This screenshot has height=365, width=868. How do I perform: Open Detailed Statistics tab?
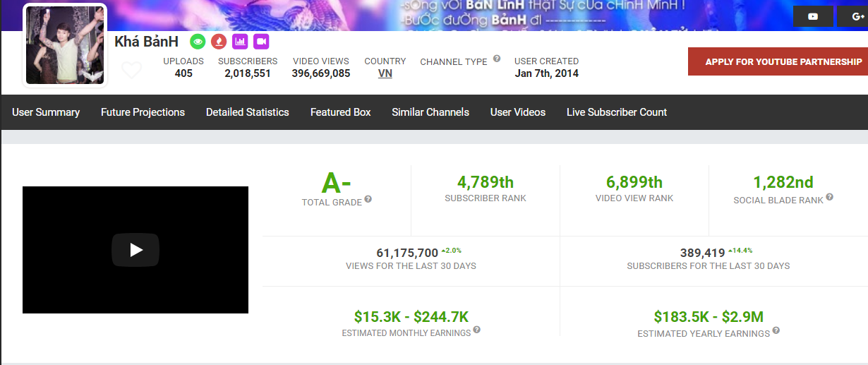(x=248, y=112)
